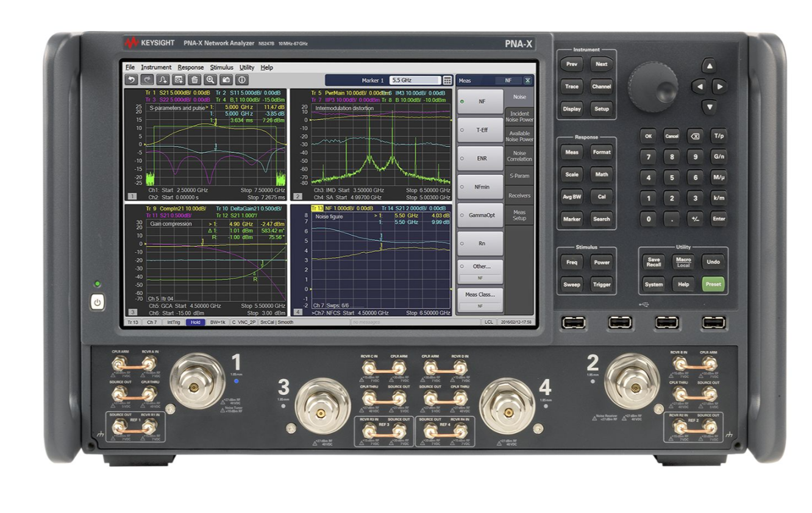Click the Hold indicator in the status bar
Screen dimensions: 812x513
tap(195, 322)
